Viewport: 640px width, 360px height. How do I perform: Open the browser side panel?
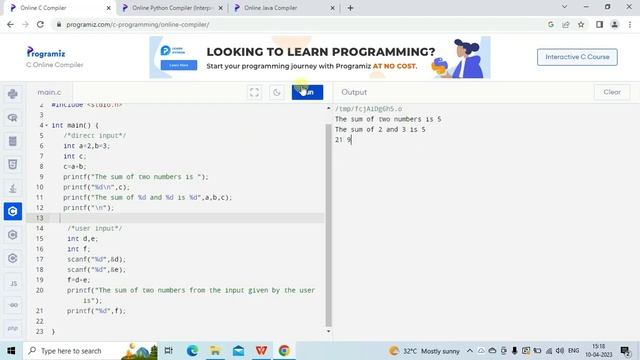599,24
